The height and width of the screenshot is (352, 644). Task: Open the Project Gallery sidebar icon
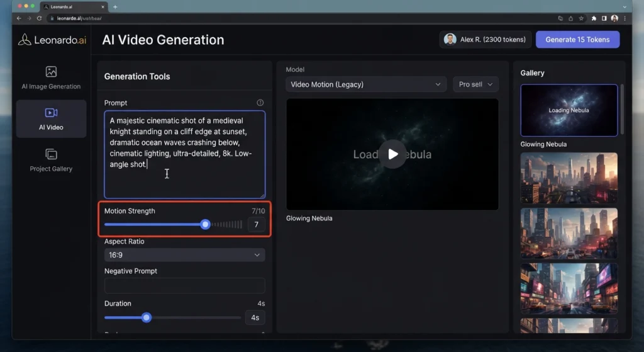point(51,154)
